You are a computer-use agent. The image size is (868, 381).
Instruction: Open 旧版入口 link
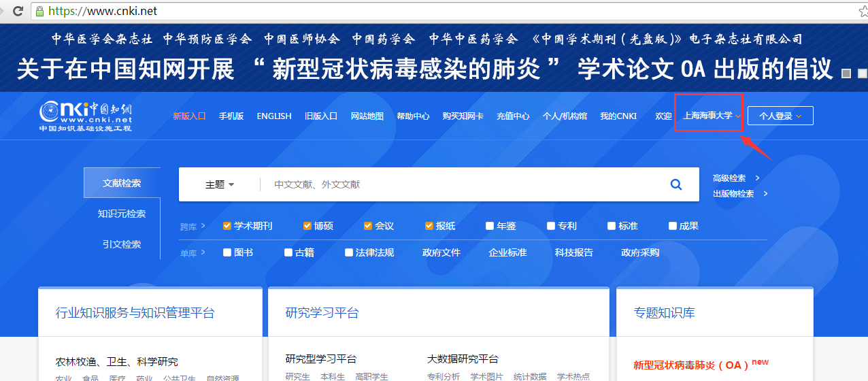pyautogui.click(x=321, y=116)
